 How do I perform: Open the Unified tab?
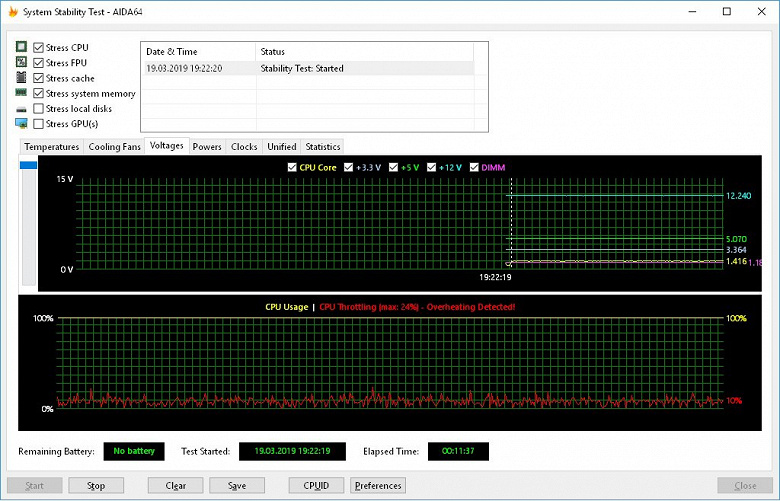(x=282, y=147)
